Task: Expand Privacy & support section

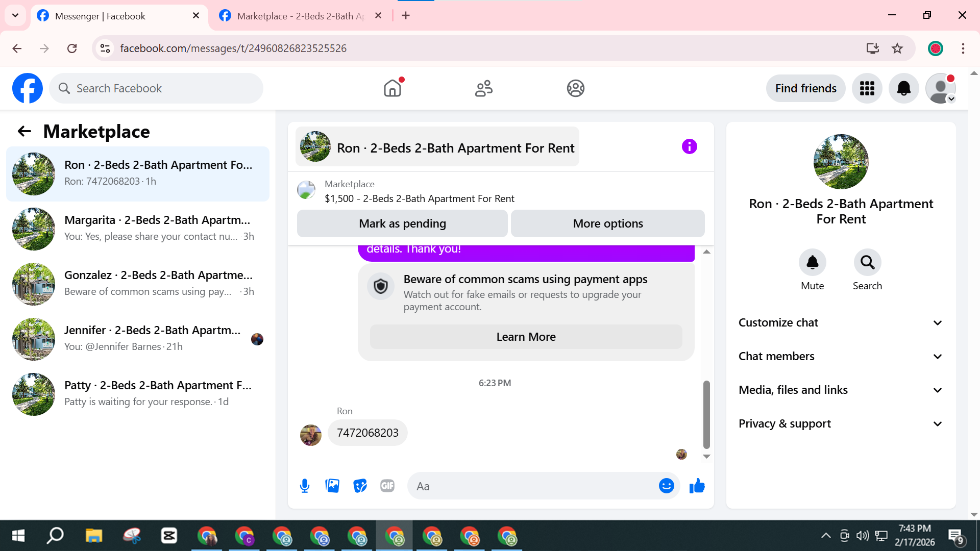Action: click(x=841, y=423)
